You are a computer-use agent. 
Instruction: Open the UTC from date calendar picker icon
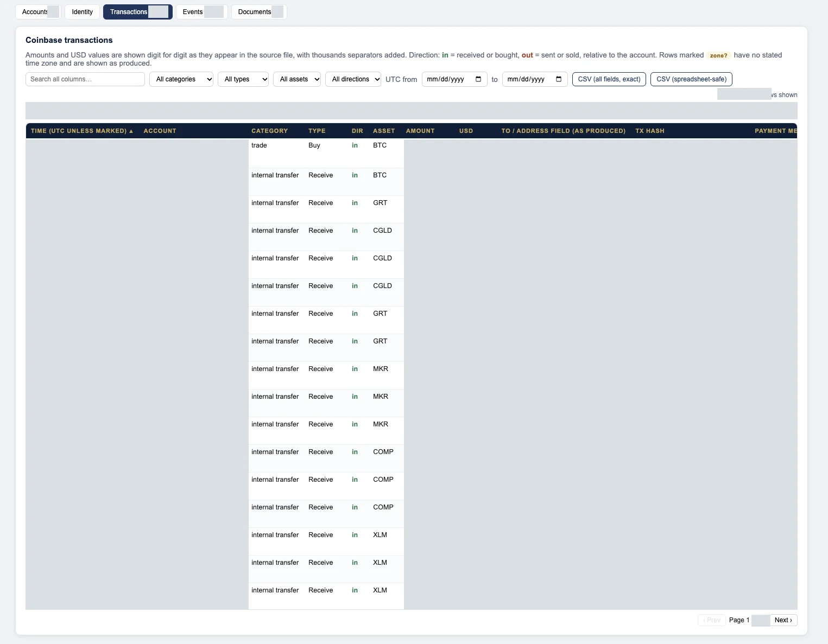[x=478, y=79]
